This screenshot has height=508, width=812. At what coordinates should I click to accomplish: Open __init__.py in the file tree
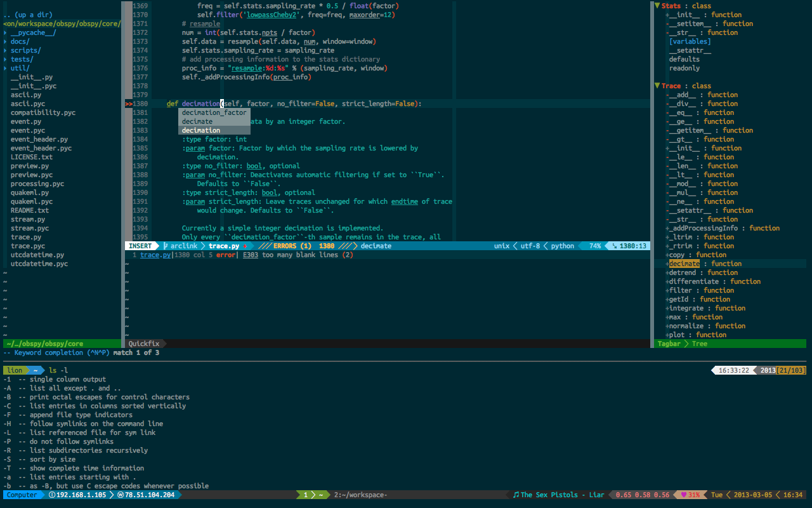click(x=32, y=77)
